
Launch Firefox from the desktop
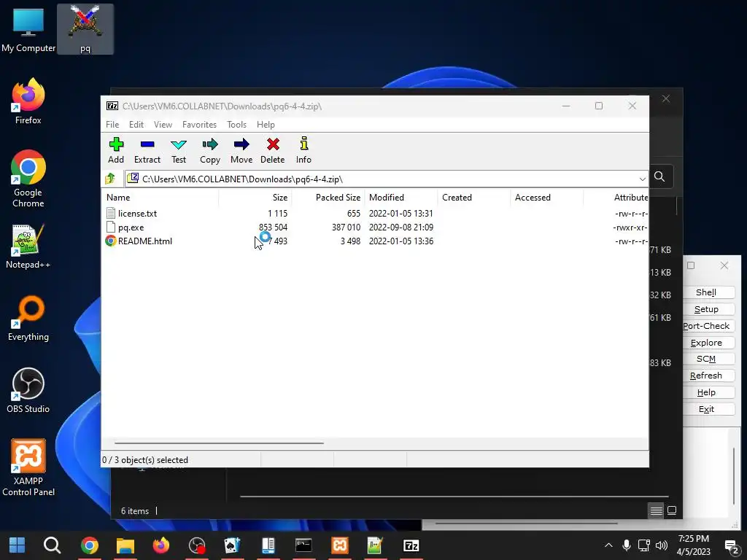[x=28, y=101]
